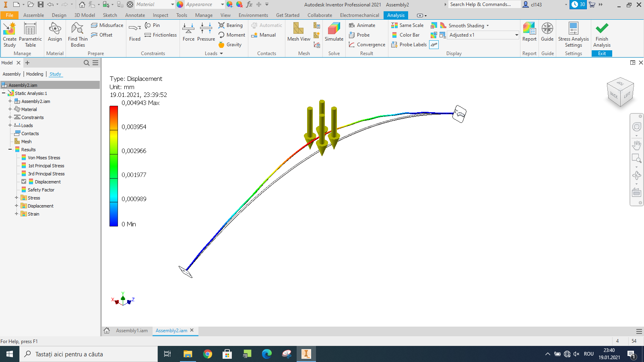
Task: Select the Moment load tool
Action: tap(232, 35)
